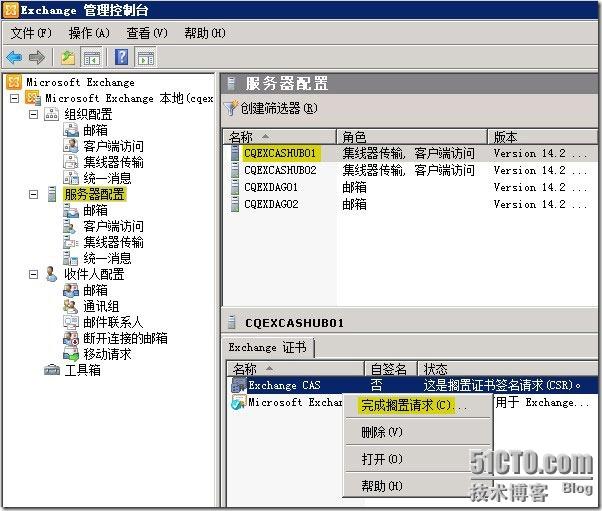This screenshot has height=511, width=602.
Task: Select 删除(V) in the context menu
Action: tap(381, 432)
